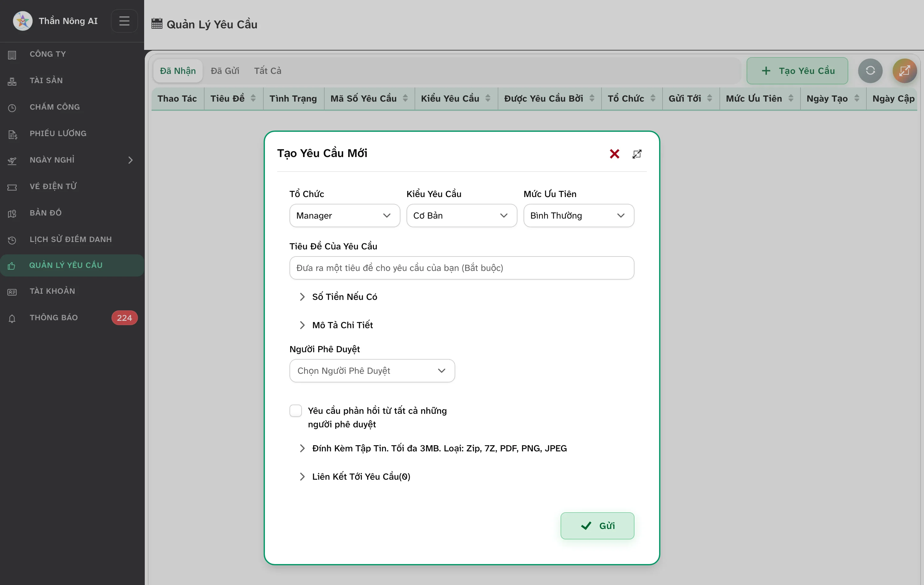Open Phiếu Lương menu item
The height and width of the screenshot is (585, 924).
pos(72,134)
